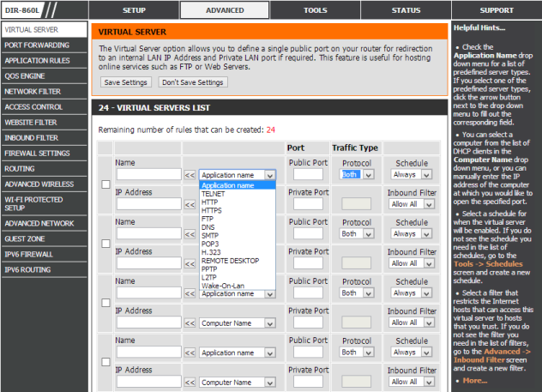Image resolution: width=542 pixels, height=392 pixels.
Task: Follow Tools -> Schedules hint link
Action: click(x=488, y=264)
